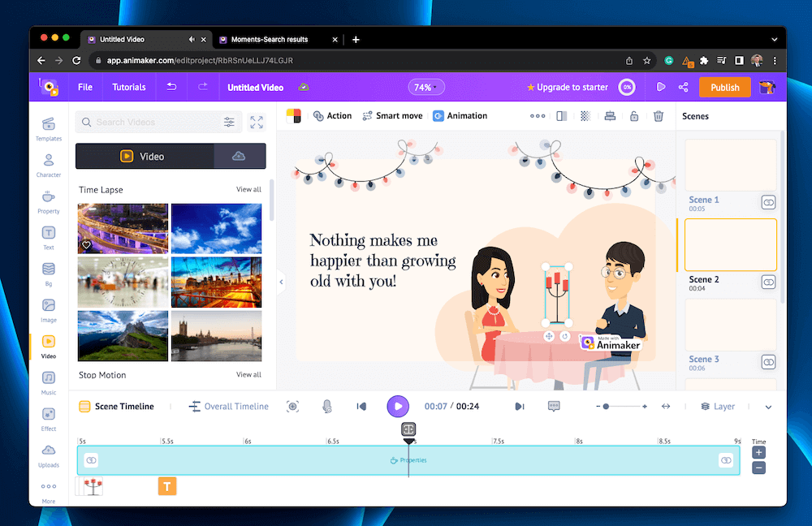Open the Image library
Viewport: 812px width, 526px height.
(x=49, y=309)
